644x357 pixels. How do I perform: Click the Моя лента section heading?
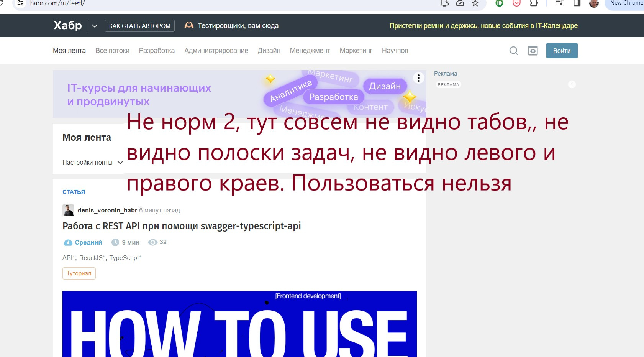[87, 138]
